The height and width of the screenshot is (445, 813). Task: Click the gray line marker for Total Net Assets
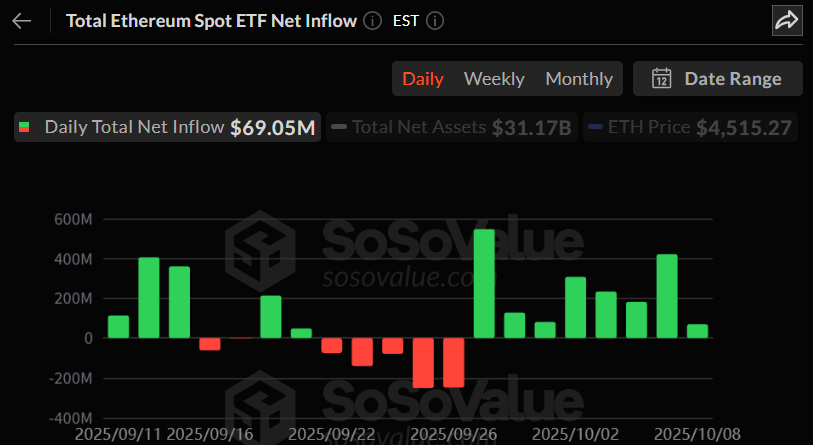tap(338, 127)
